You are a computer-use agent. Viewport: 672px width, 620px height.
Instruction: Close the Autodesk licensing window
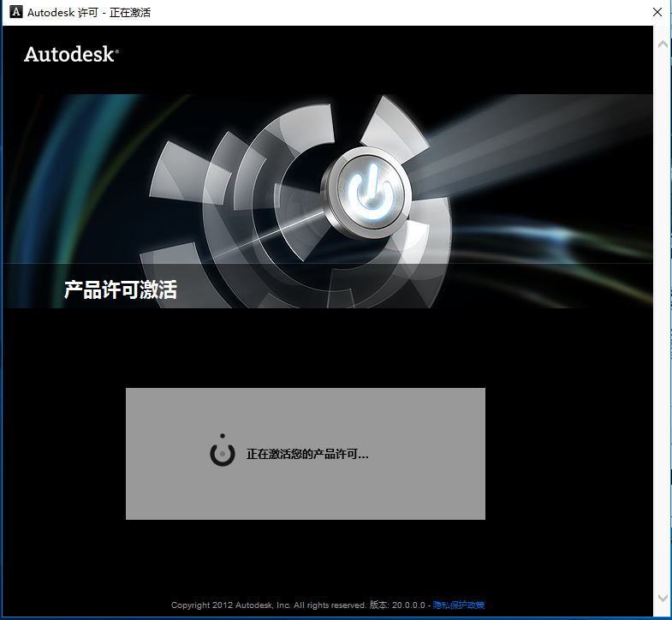point(657,12)
